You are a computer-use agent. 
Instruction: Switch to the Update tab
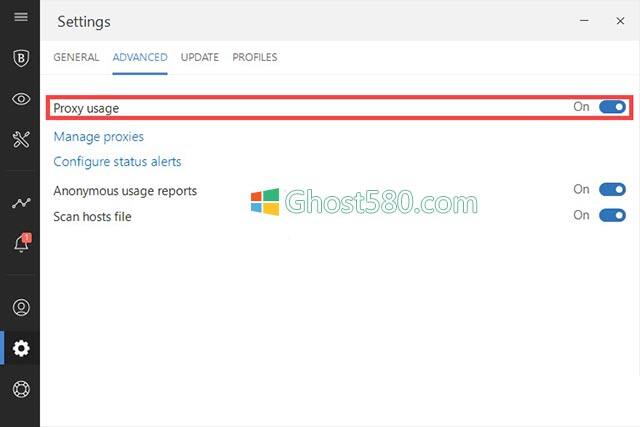200,57
